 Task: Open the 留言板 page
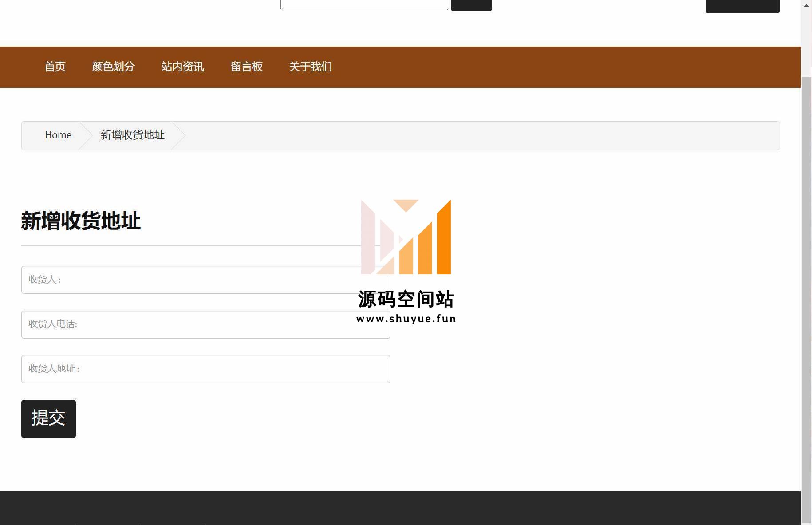(247, 67)
